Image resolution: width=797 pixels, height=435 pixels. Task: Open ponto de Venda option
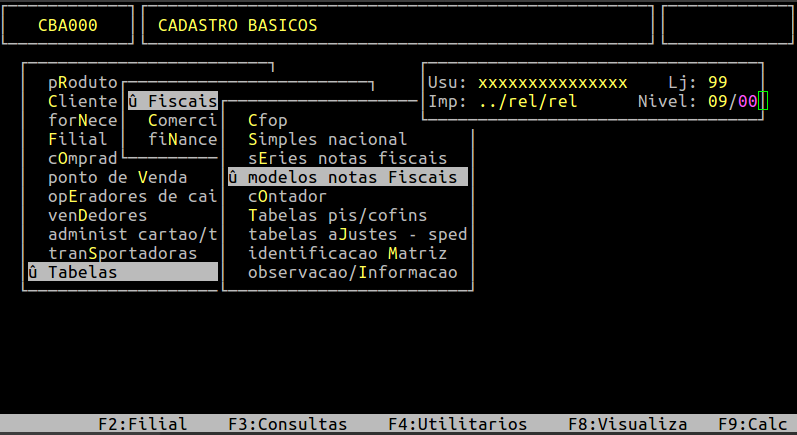tap(118, 177)
